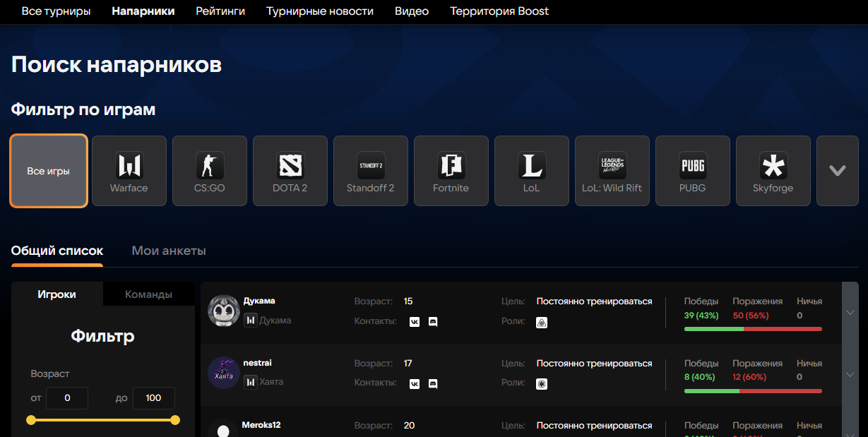Pick Standoff 2 in game filters
Viewport: 868px width, 437px height.
click(371, 171)
